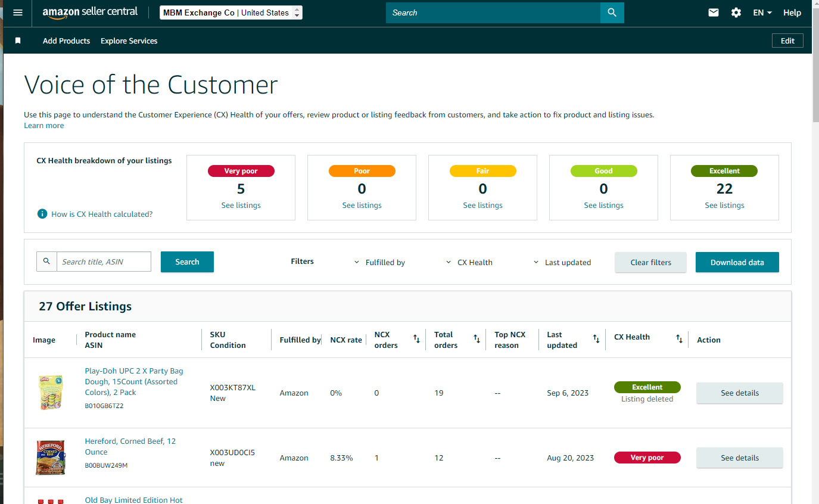Open the Add Products menu item
Image resolution: width=819 pixels, height=504 pixels.
pos(66,41)
